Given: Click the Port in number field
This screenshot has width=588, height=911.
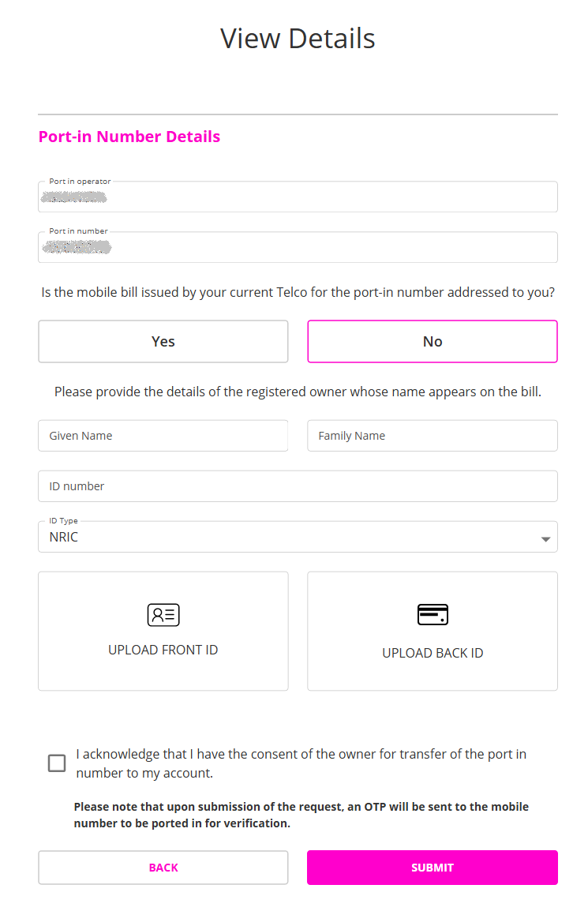Looking at the screenshot, I should click(298, 246).
